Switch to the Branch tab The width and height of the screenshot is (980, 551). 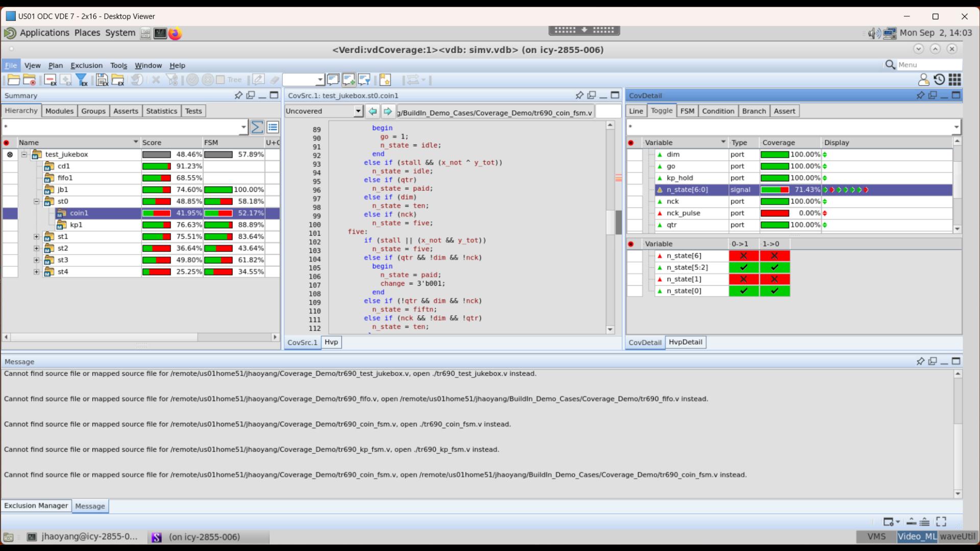point(754,111)
